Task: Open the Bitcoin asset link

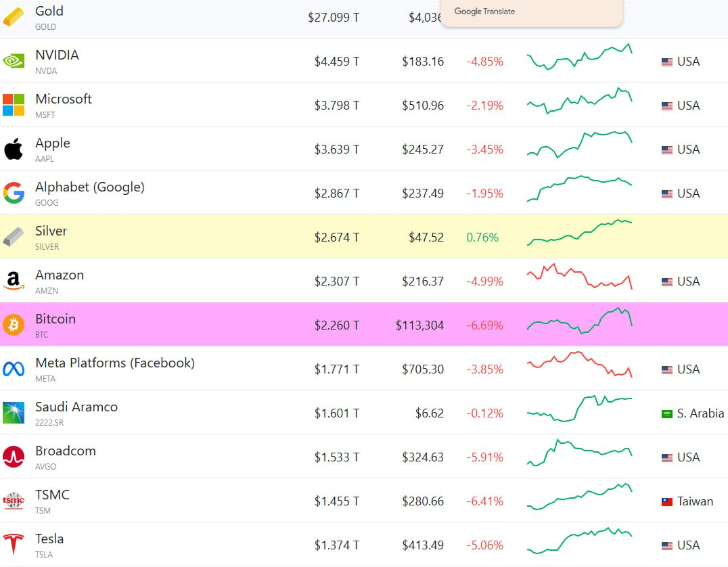Action: click(x=55, y=319)
